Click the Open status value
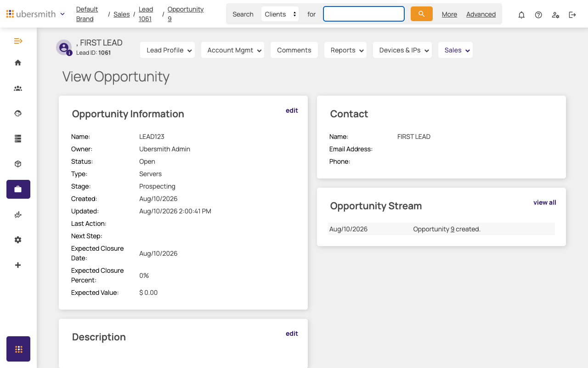This screenshot has height=368, width=588. click(x=147, y=161)
